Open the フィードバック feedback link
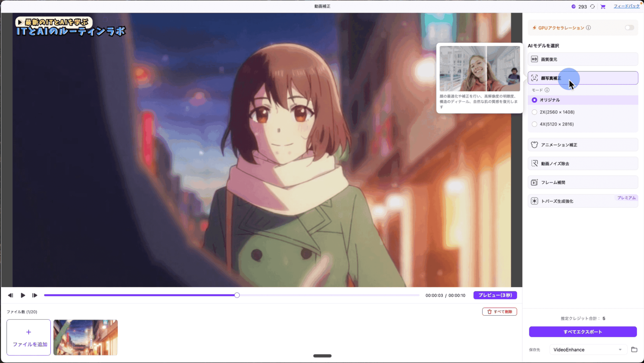Viewport: 644px width, 363px height. (x=627, y=6)
